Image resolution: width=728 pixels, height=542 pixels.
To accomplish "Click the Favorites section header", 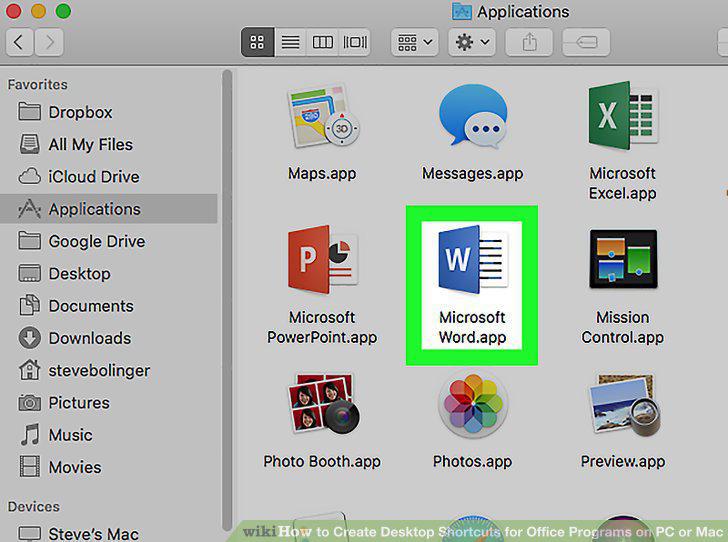I will coord(38,85).
